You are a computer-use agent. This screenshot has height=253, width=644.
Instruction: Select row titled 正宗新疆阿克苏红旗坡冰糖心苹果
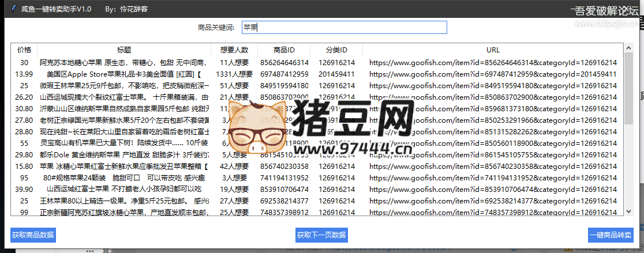[317, 212]
